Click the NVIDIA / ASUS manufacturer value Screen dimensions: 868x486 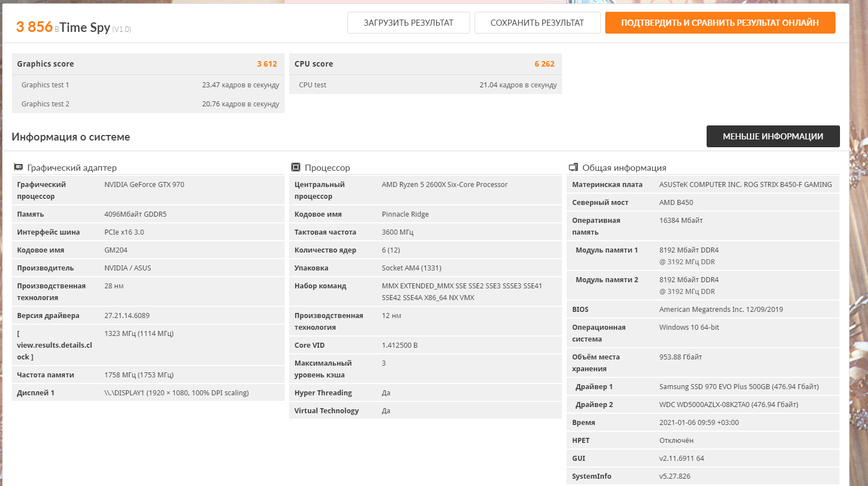128,268
